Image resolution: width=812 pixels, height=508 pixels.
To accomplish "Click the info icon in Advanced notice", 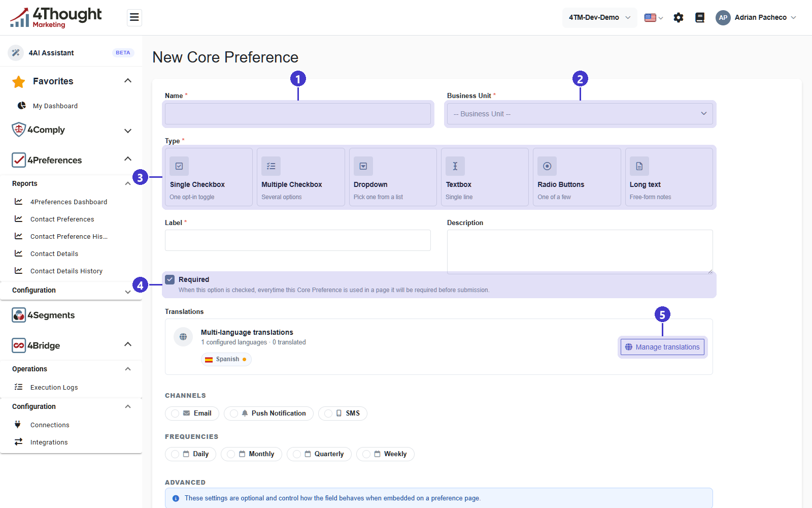I will coord(176,498).
